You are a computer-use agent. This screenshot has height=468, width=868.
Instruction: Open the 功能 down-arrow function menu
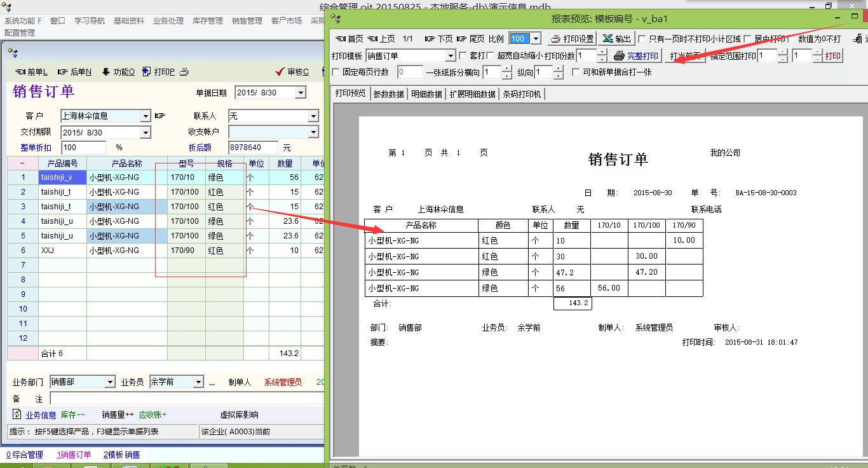(105, 72)
